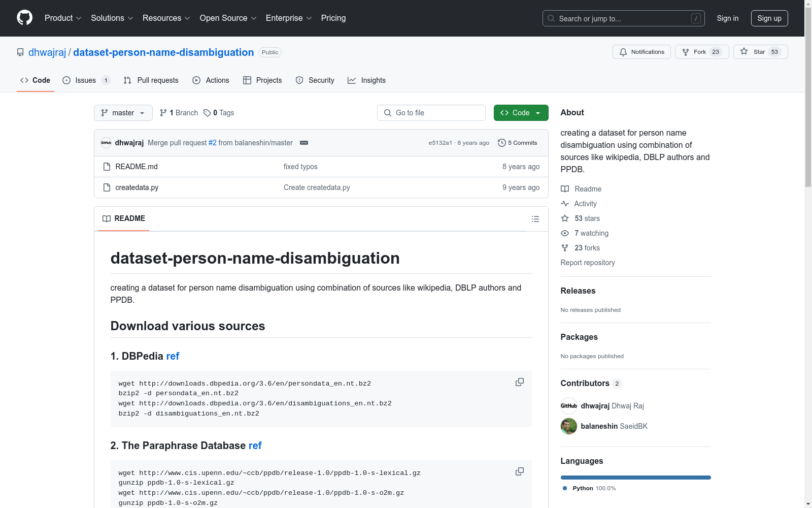This screenshot has height=508, width=812.
Task: Open balaneshin's contributor avatar
Action: point(569,426)
